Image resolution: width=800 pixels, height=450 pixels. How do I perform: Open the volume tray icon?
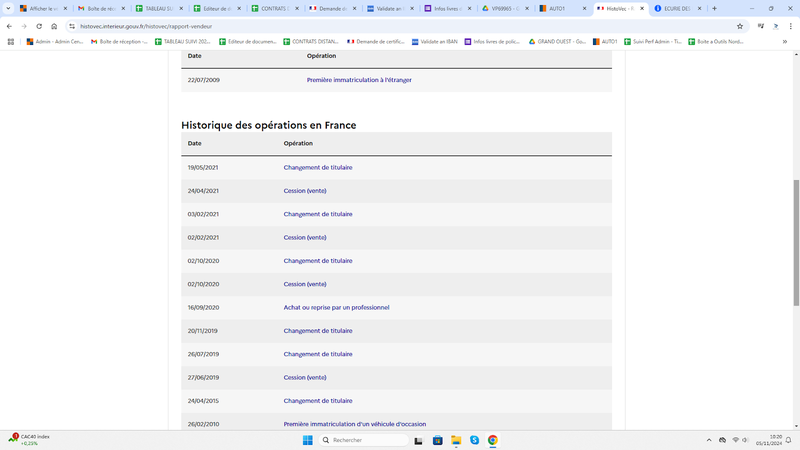[745, 440]
